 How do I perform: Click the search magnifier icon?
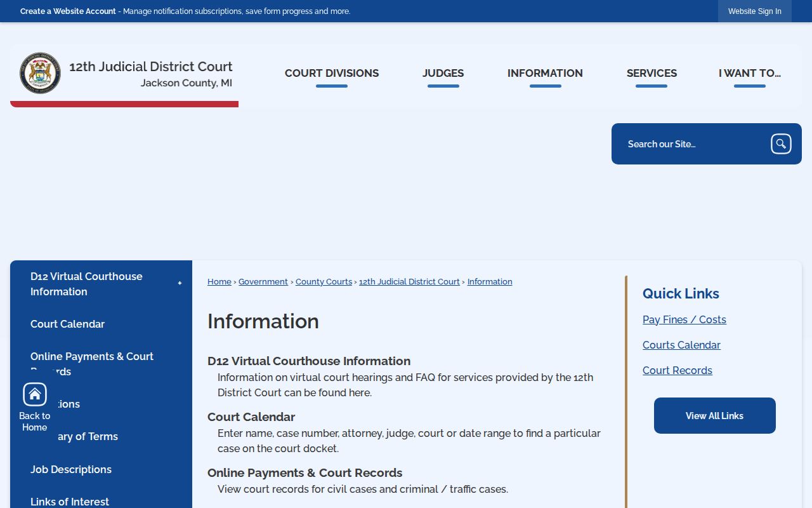point(781,144)
